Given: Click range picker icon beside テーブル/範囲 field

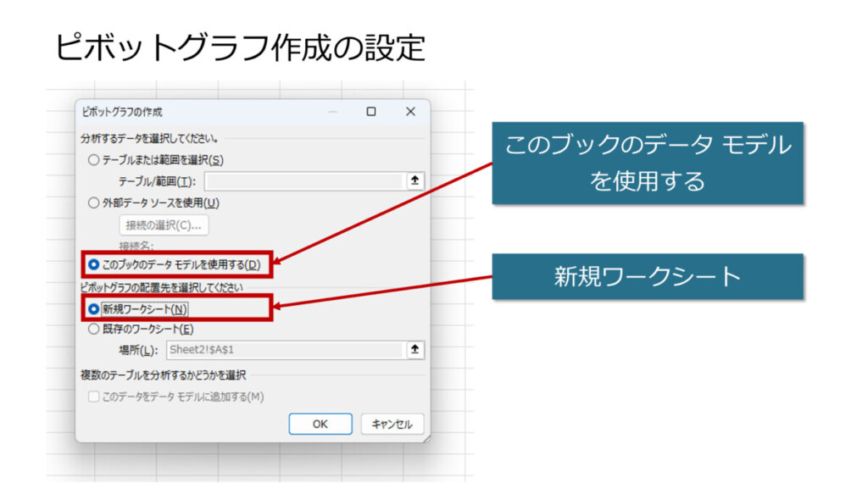Looking at the screenshot, I should [x=415, y=181].
